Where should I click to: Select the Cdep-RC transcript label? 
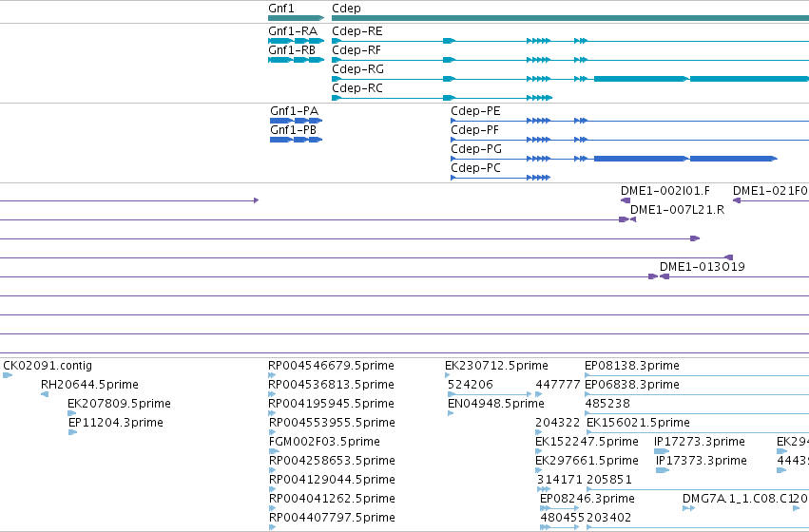click(357, 88)
